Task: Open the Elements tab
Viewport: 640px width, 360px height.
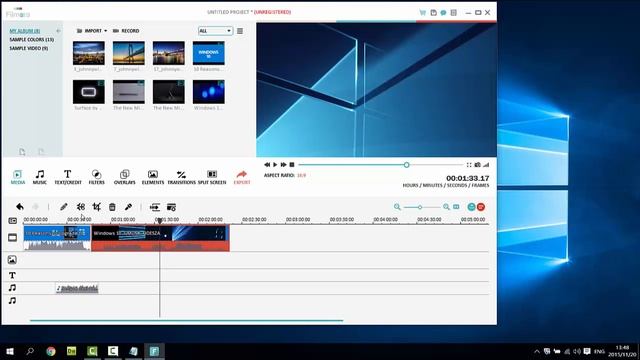Action: 153,177
